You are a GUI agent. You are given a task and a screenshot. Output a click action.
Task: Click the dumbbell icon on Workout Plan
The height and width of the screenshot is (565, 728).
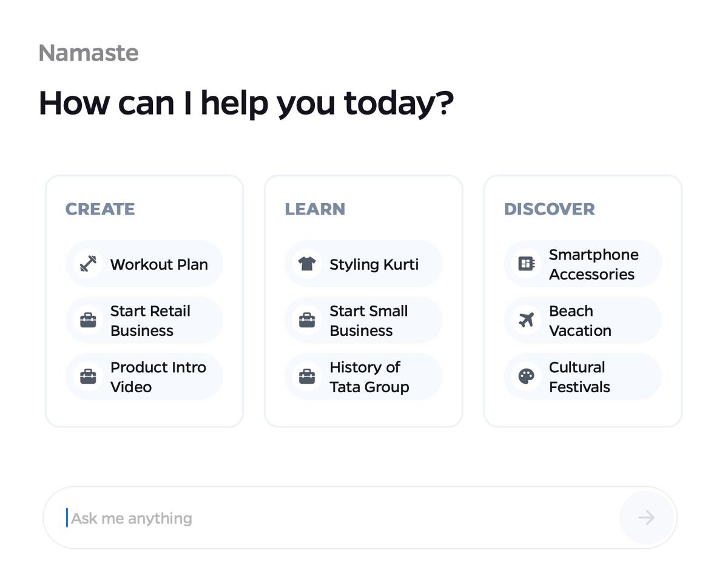click(x=88, y=264)
